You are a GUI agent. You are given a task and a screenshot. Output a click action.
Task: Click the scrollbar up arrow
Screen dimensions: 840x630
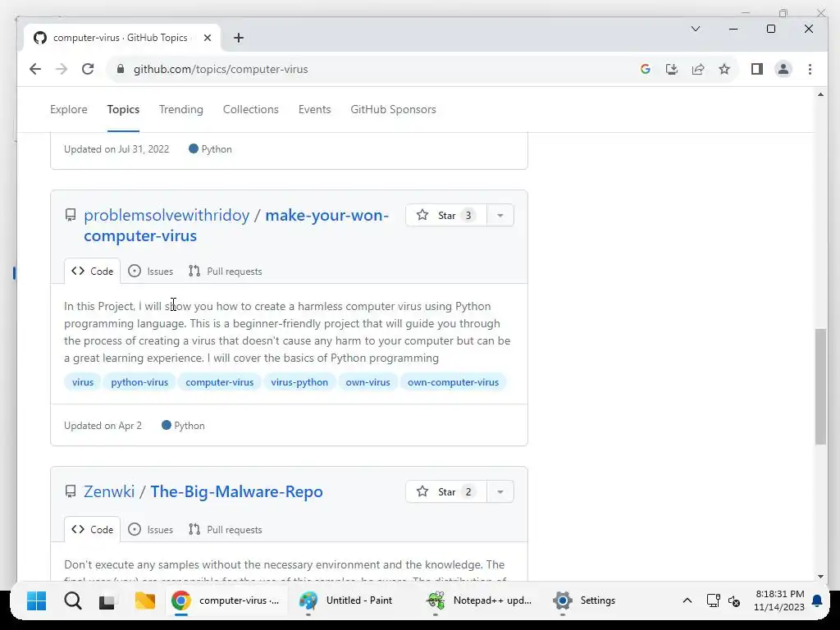[x=820, y=94]
